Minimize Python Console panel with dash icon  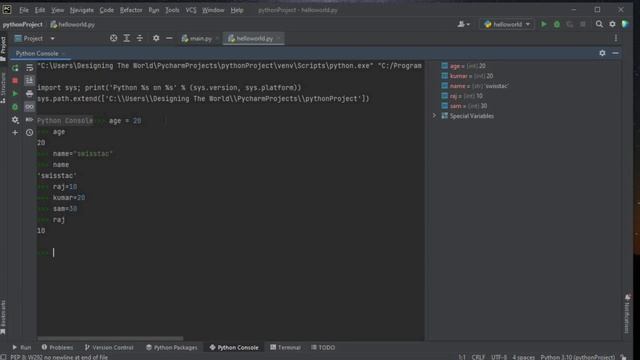pos(615,53)
